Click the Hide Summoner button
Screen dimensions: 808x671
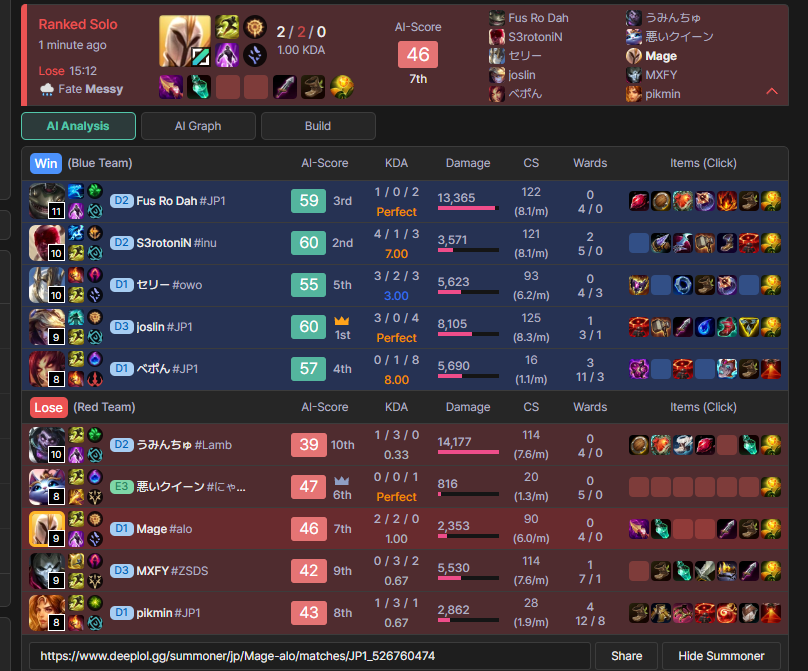[x=721, y=656]
